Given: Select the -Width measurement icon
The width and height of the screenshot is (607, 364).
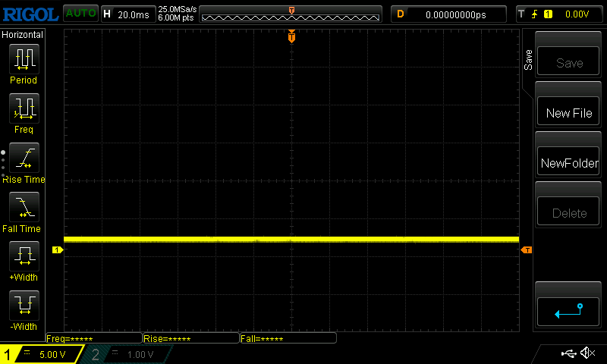Looking at the screenshot, I should (24, 305).
